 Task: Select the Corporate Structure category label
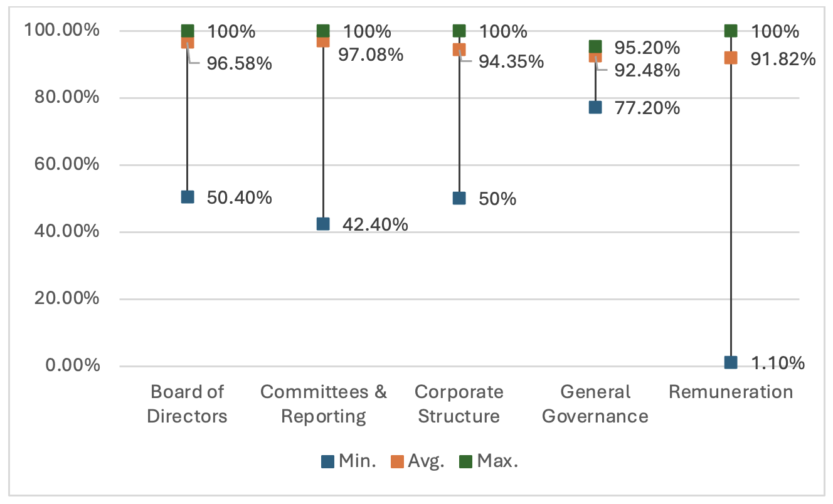click(459, 404)
